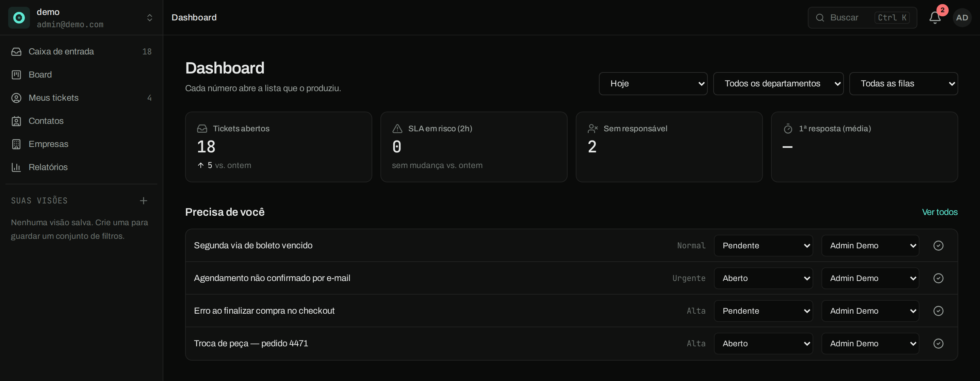Open Empresas in sidebar
This screenshot has width=980, height=381.
pos(81,144)
